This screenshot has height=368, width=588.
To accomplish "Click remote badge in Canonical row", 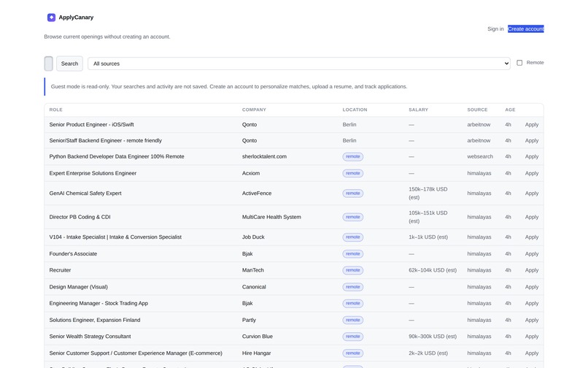I will click(x=352, y=287).
